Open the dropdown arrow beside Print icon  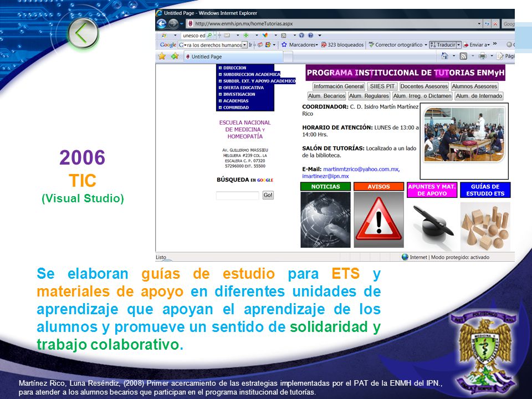tap(492, 56)
